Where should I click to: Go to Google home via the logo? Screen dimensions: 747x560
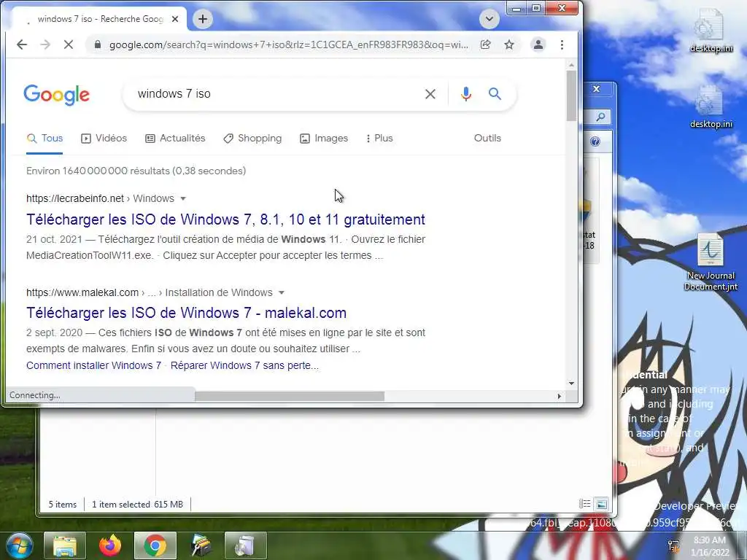click(x=57, y=95)
